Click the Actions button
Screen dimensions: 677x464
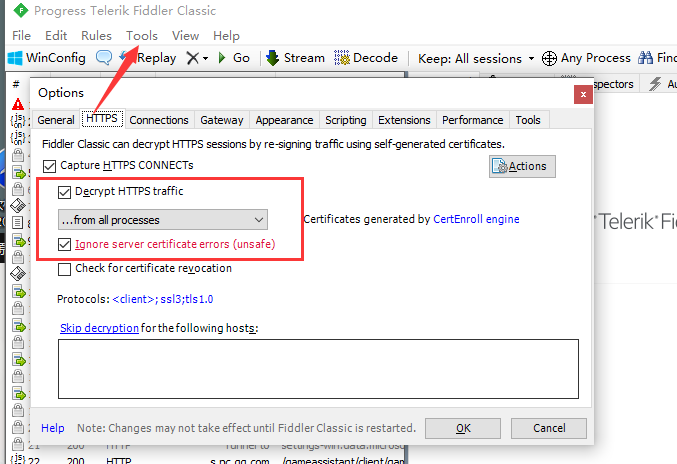click(522, 166)
